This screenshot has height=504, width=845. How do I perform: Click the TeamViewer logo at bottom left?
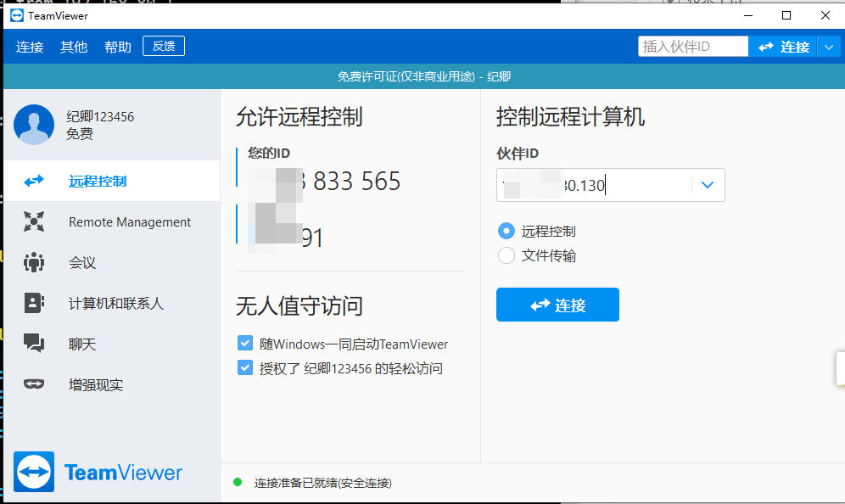(98, 472)
